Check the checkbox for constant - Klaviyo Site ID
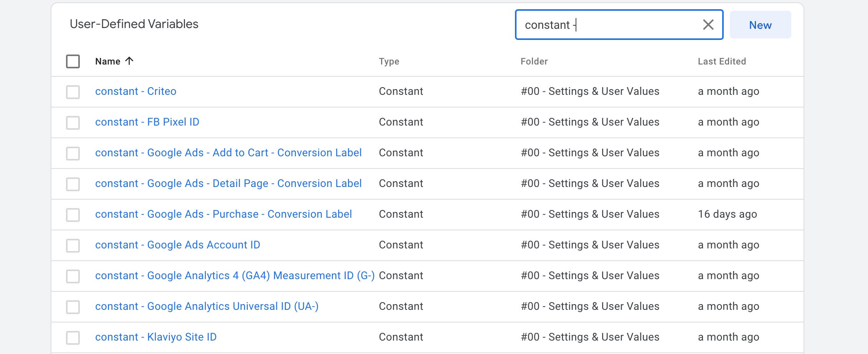 click(73, 337)
